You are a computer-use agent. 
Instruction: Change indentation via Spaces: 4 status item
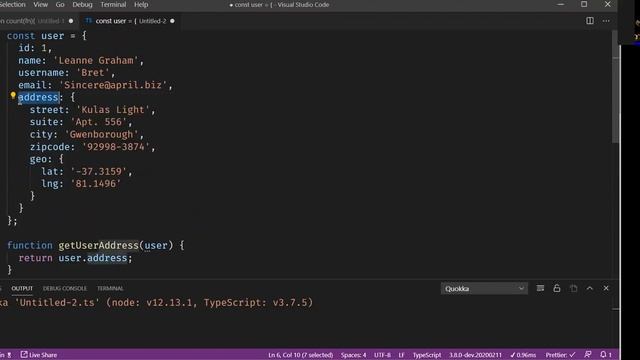[353, 355]
